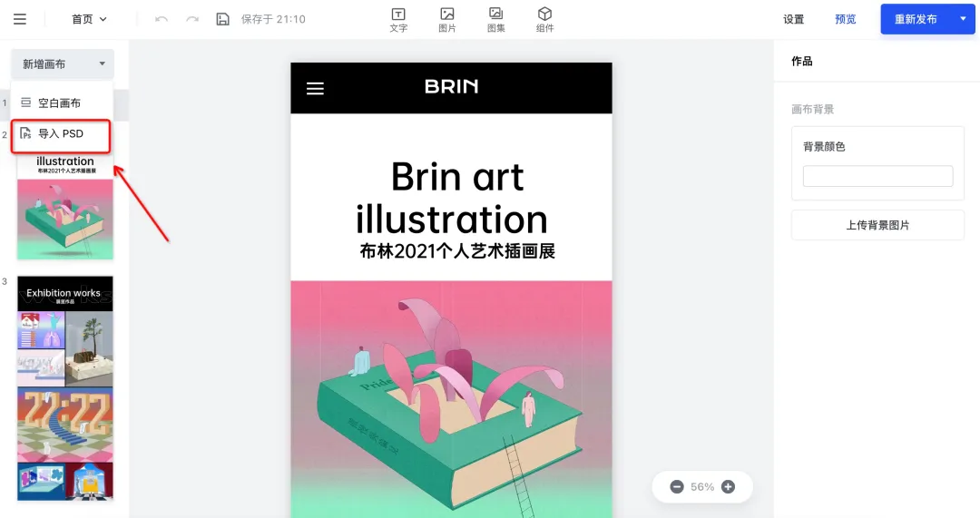Zoom in with the plus icon
The height and width of the screenshot is (518, 980).
coord(728,487)
